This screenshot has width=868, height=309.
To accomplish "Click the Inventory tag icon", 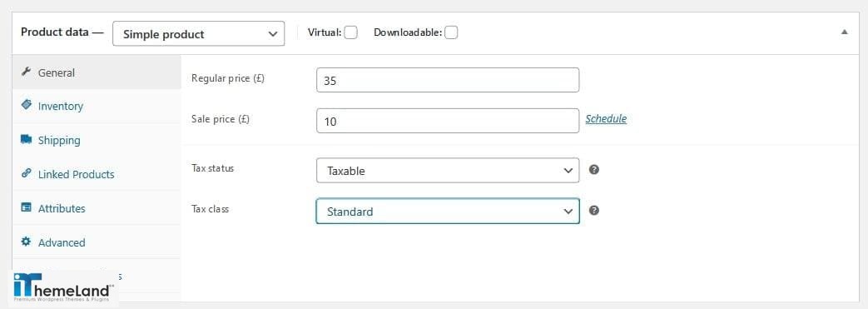I will click(26, 105).
